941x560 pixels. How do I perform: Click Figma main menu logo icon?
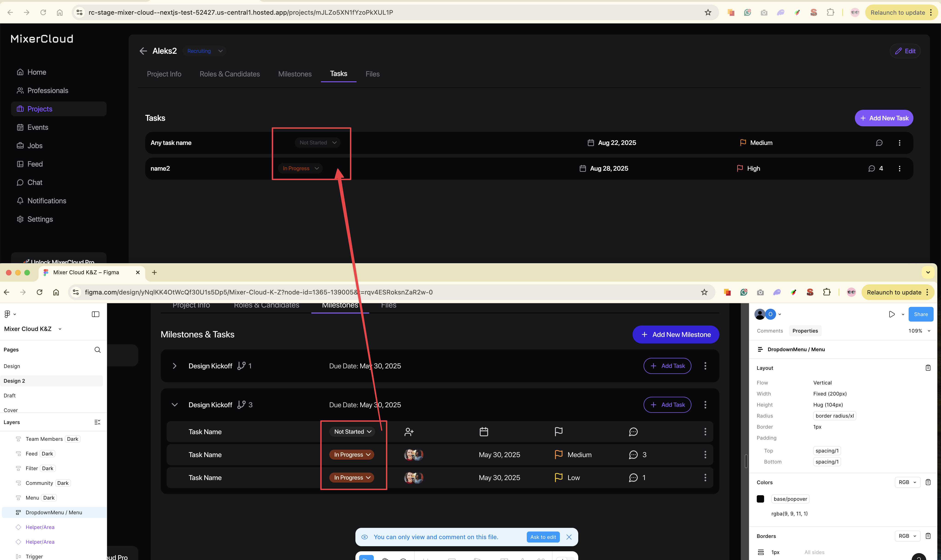click(8, 314)
